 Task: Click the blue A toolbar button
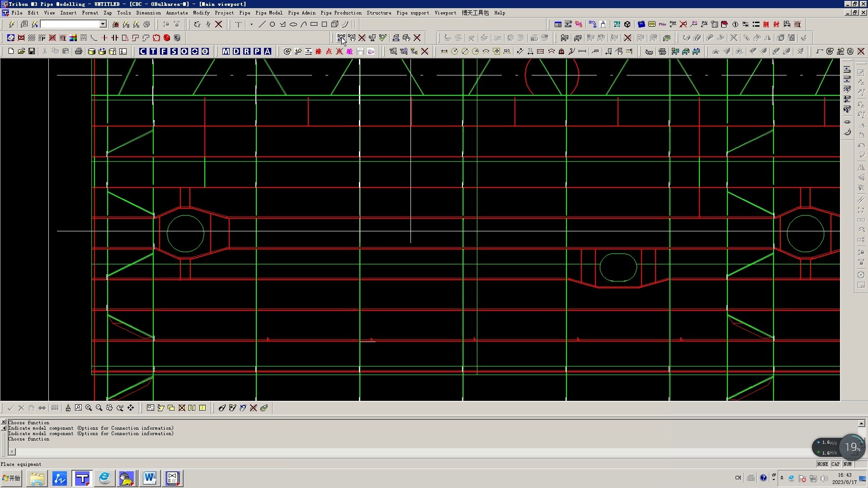268,52
